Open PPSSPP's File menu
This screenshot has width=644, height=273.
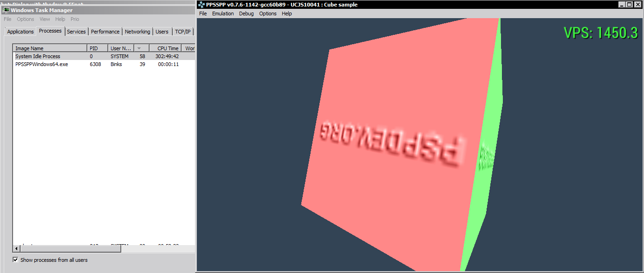(x=203, y=13)
